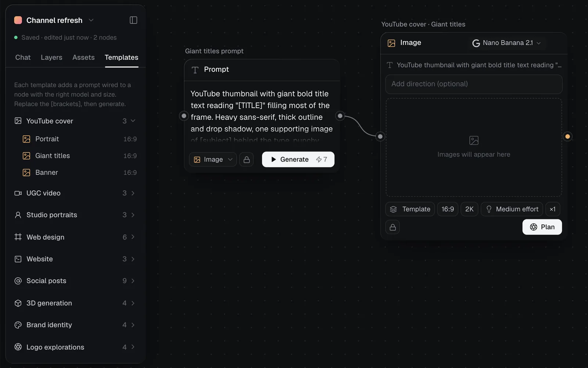Viewport: 588px width, 368px height.
Task: Expand the Web design chevron
Action: 133,237
